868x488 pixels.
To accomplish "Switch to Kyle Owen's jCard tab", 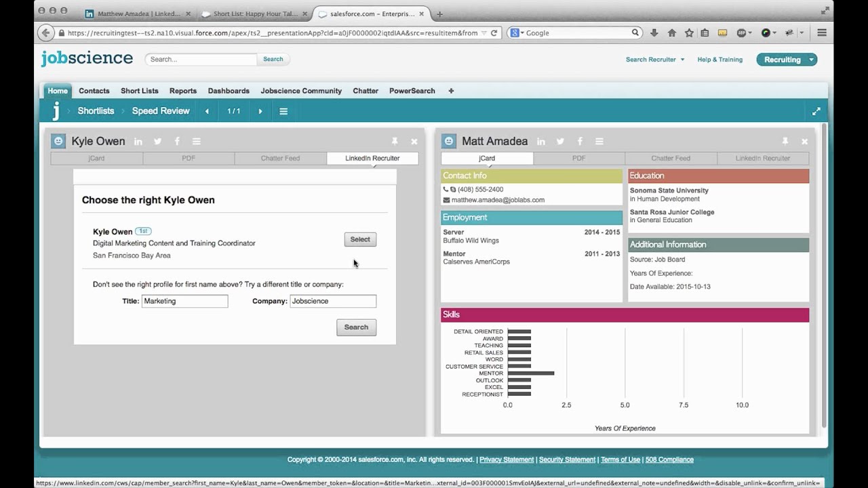I will 96,159.
